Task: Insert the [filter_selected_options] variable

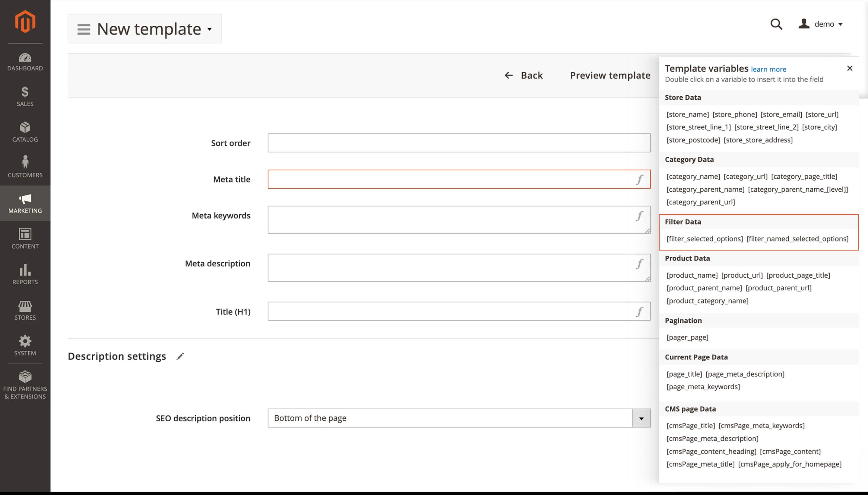Action: [x=704, y=239]
